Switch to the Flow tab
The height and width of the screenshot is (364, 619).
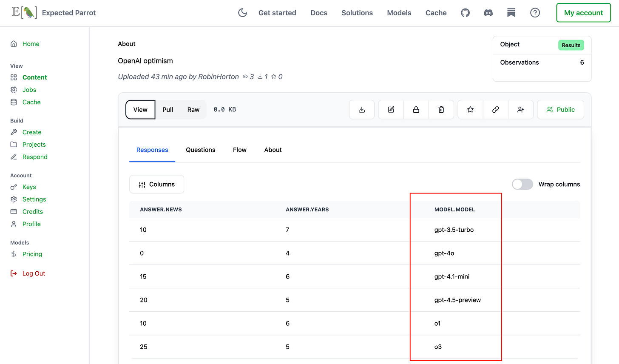(240, 150)
